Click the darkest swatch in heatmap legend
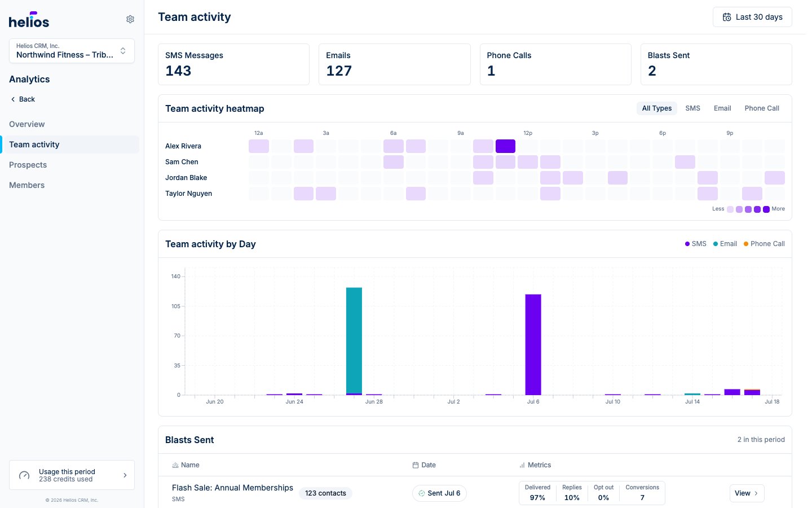Screen dimensions: 812x508 (x=766, y=209)
